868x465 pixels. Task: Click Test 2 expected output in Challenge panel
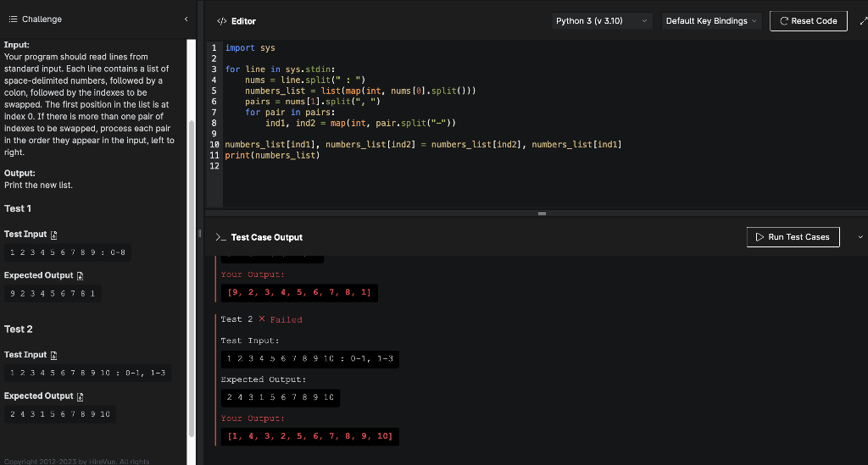(x=60, y=414)
